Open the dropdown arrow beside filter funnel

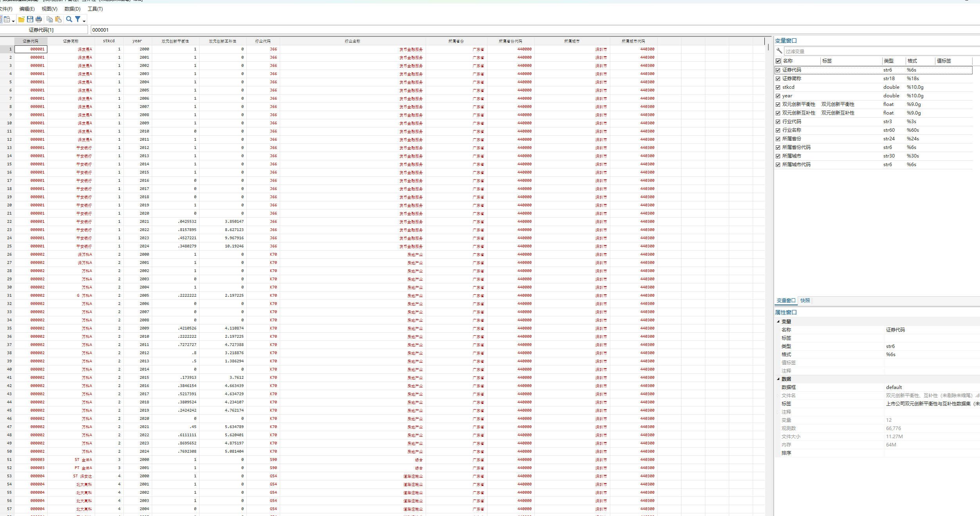coord(84,21)
